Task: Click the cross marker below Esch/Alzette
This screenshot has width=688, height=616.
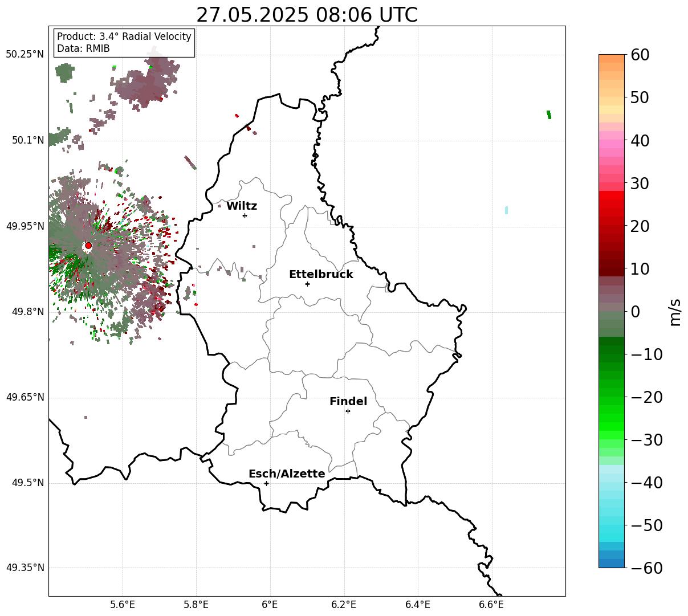Action: [x=266, y=483]
